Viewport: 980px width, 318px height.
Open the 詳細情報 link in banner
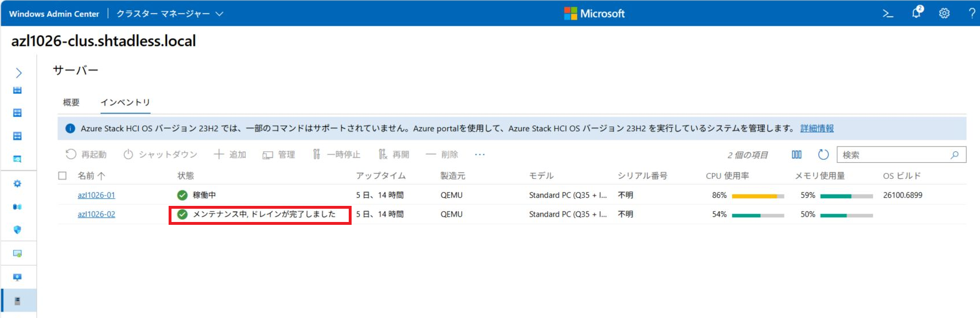(817, 128)
